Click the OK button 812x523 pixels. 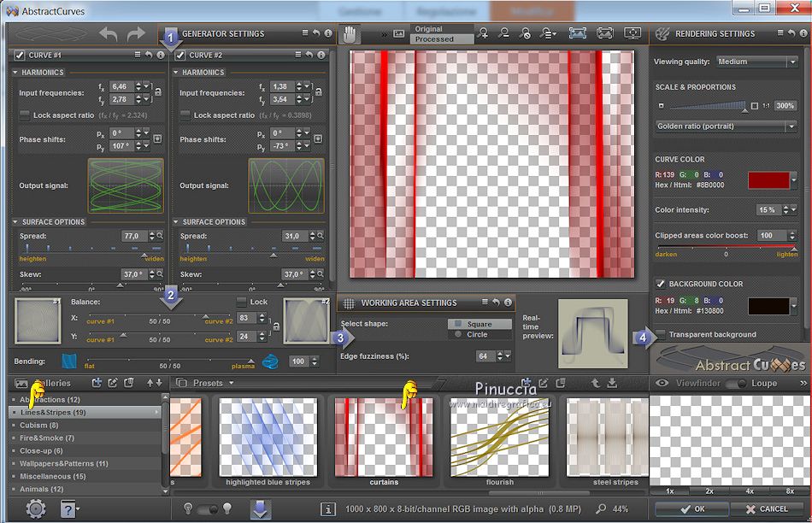click(x=691, y=509)
